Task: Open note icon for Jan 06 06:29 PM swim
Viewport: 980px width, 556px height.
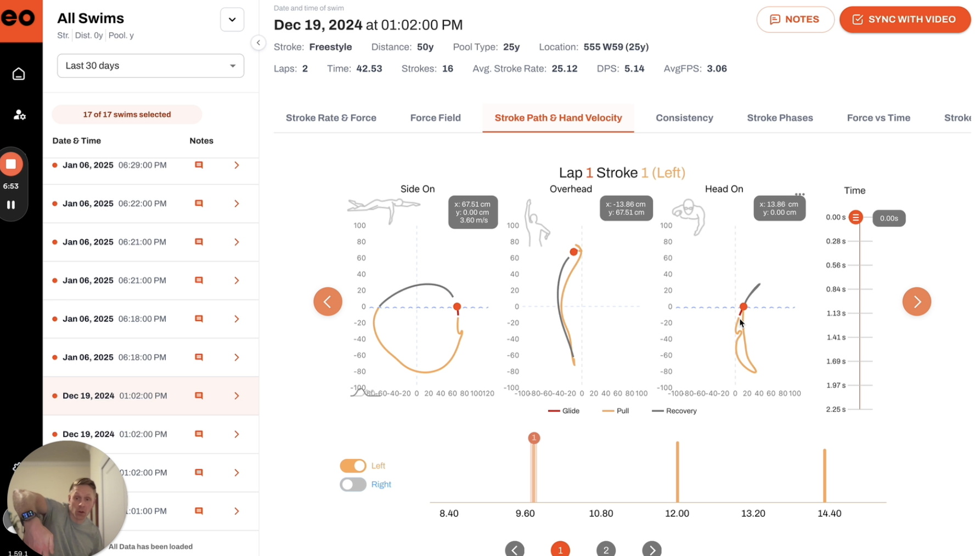Action: pyautogui.click(x=199, y=165)
